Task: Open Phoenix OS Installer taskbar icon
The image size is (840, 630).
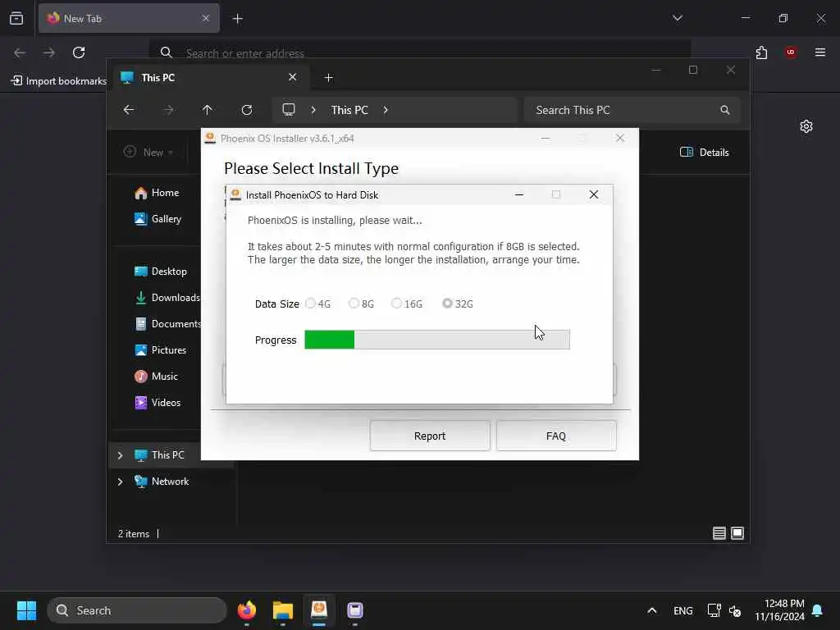Action: click(x=319, y=610)
